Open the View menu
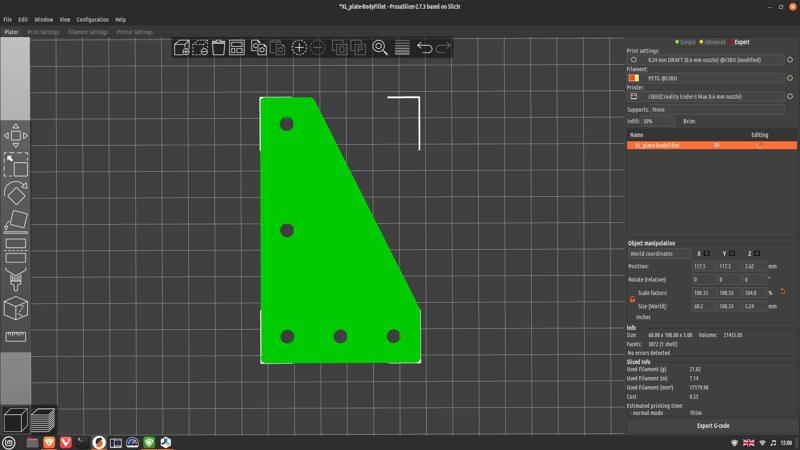This screenshot has height=450, width=800. coord(65,19)
